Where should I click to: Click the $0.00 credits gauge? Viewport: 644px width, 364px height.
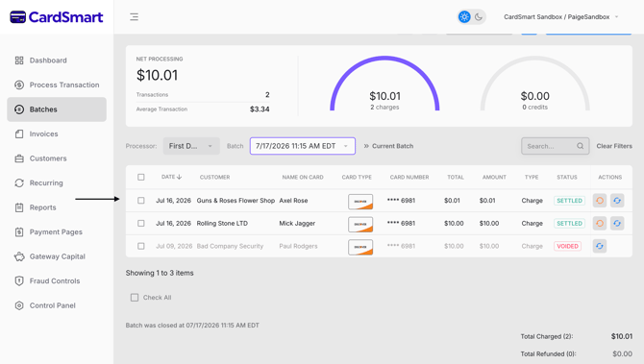pyautogui.click(x=535, y=85)
